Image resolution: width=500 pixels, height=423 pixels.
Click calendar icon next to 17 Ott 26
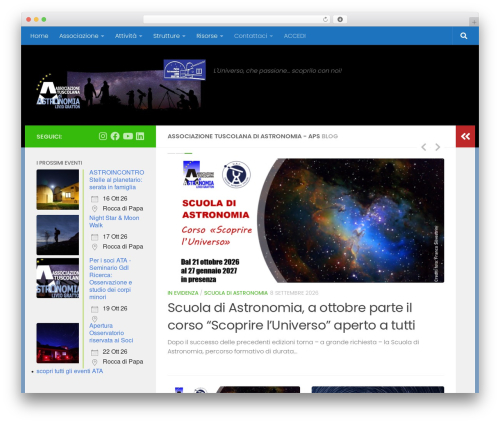(95, 237)
